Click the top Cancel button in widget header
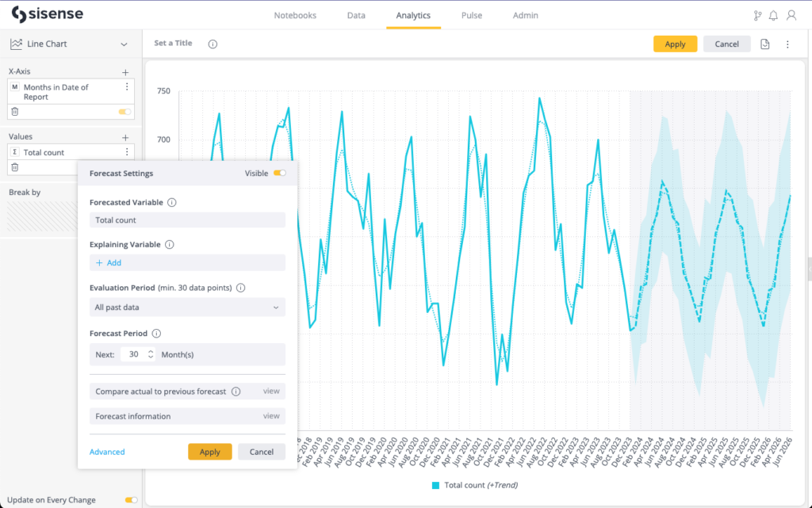812x508 pixels. pos(726,44)
